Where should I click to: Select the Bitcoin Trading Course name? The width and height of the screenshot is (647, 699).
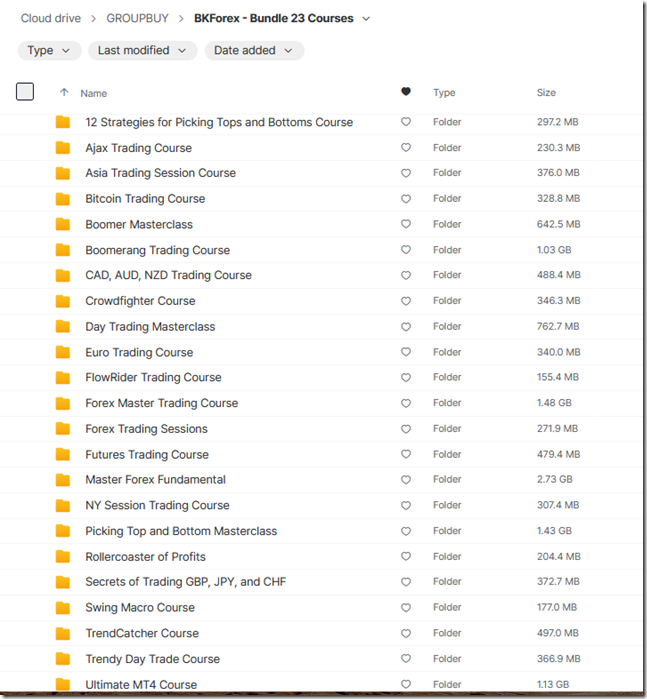[x=145, y=199]
